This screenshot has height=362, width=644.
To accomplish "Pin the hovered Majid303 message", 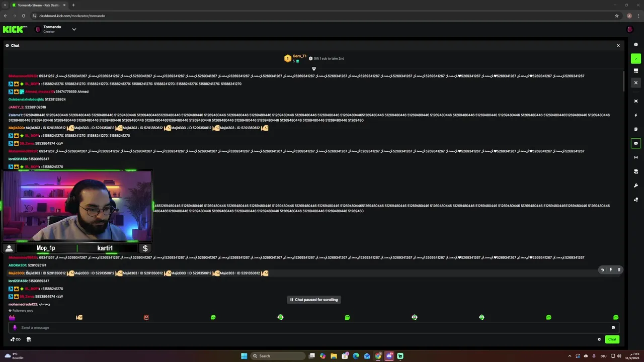I will click(x=611, y=270).
